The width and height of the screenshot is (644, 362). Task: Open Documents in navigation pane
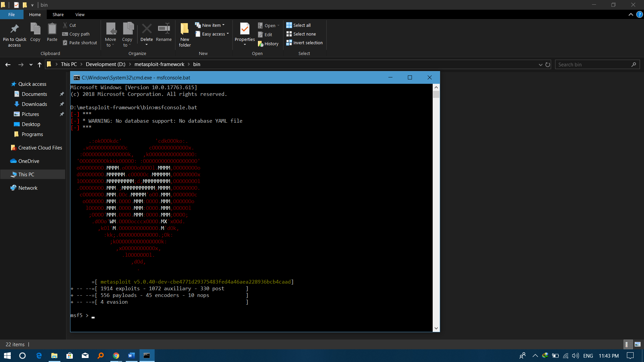coord(34,94)
